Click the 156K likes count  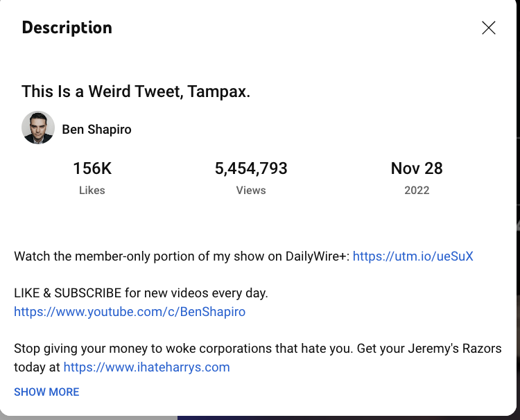(x=92, y=168)
